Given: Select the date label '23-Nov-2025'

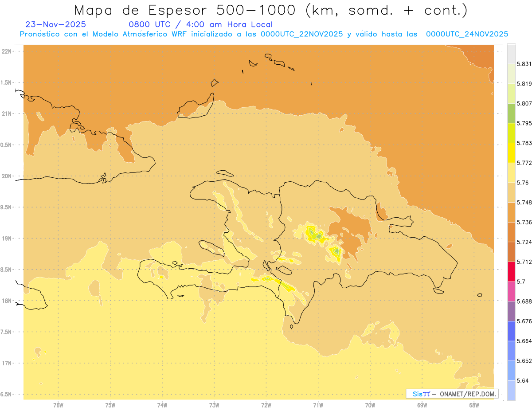Looking at the screenshot, I should [x=56, y=25].
